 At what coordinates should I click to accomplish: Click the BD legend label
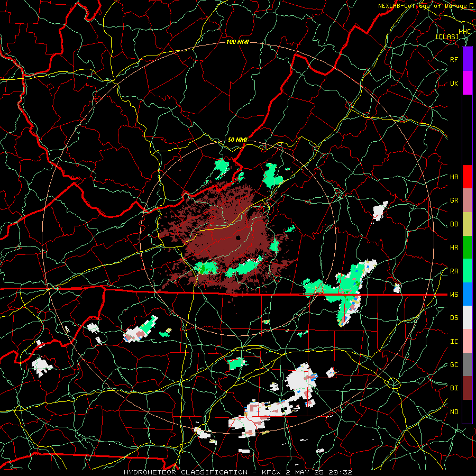tap(454, 224)
